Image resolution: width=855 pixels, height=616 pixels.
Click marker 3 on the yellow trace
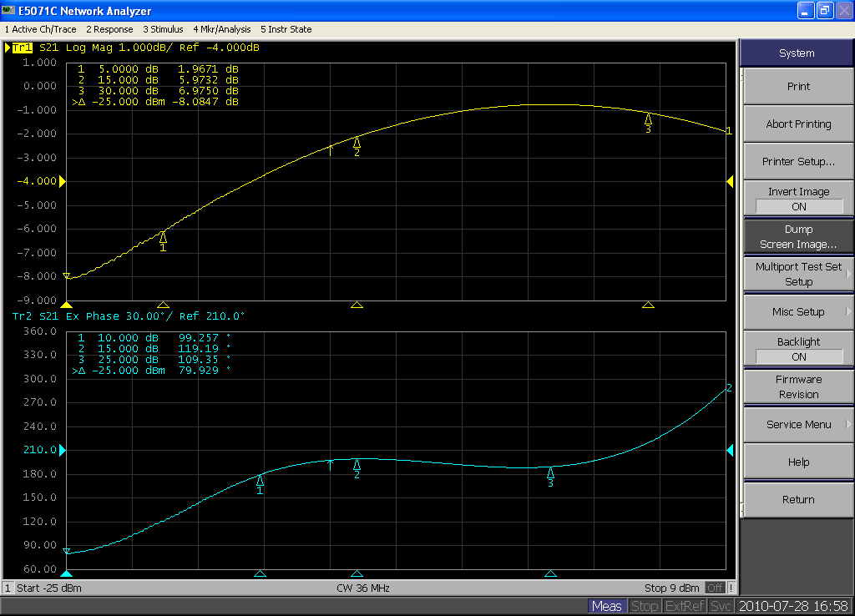(x=648, y=121)
